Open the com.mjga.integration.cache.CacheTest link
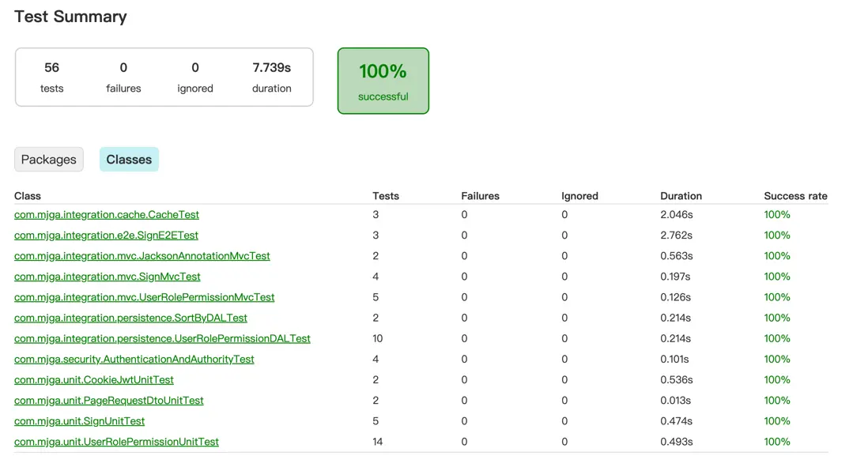The height and width of the screenshot is (456, 868). (x=107, y=215)
